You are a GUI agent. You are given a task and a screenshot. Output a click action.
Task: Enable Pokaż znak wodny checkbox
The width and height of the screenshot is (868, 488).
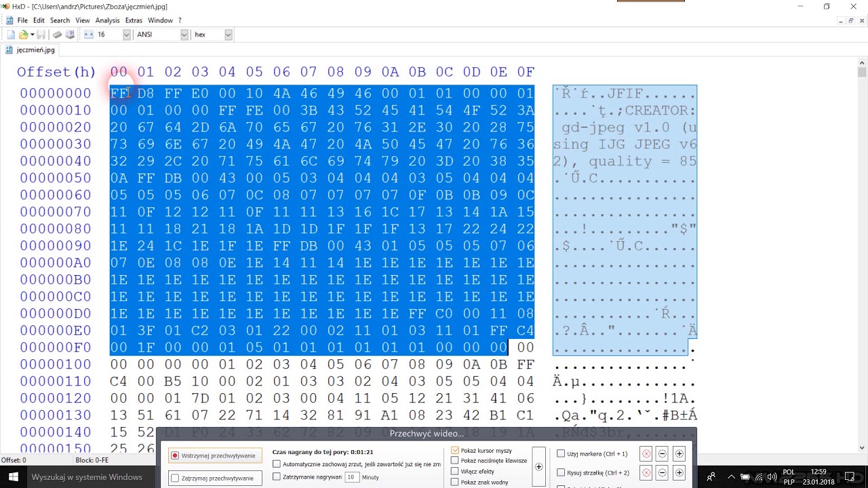coord(455,482)
